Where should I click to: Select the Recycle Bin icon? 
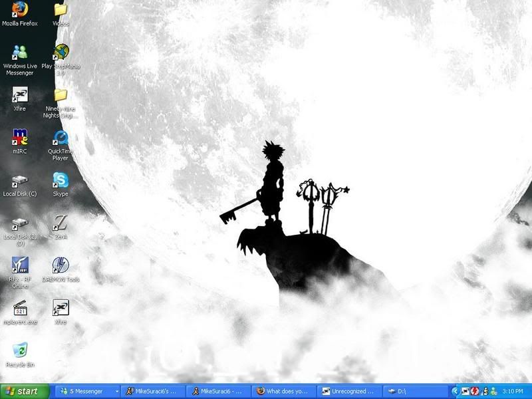[x=20, y=355]
